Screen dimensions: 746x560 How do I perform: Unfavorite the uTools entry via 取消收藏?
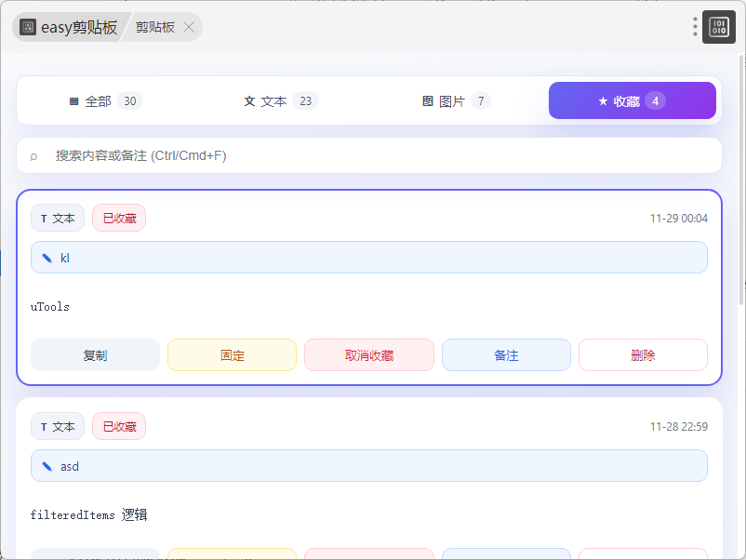point(369,355)
